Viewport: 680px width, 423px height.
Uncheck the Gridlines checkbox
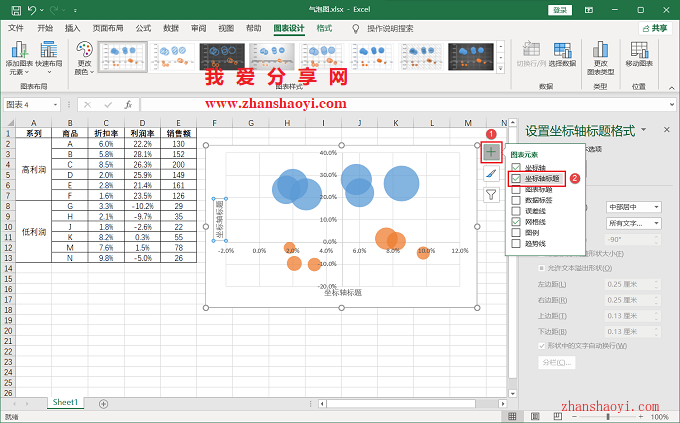click(x=516, y=222)
